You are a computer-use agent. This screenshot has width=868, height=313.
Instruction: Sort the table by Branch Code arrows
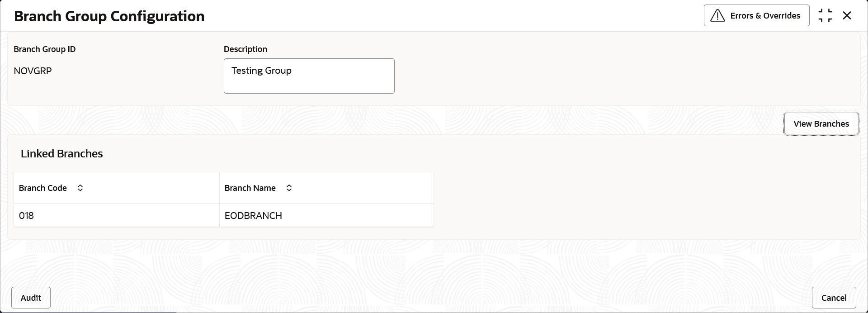80,188
